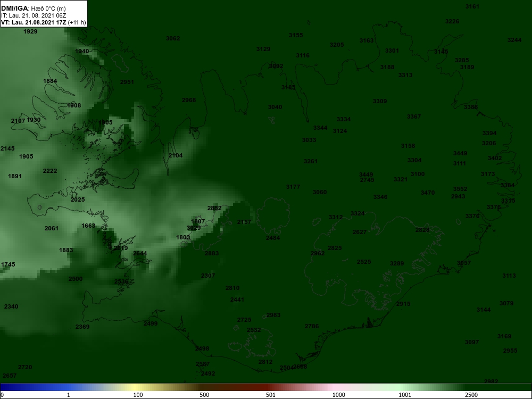Click the DMI/IGA Hæð 0°C title text
The height and width of the screenshot is (399, 532).
(34, 8)
